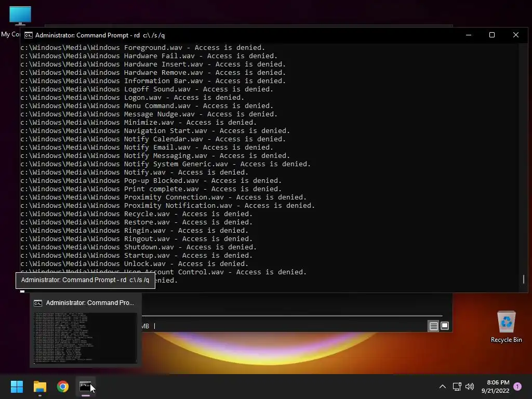Click the line for Windows Menu Command.wav
Viewport: 532px width, 399px height.
[147, 106]
